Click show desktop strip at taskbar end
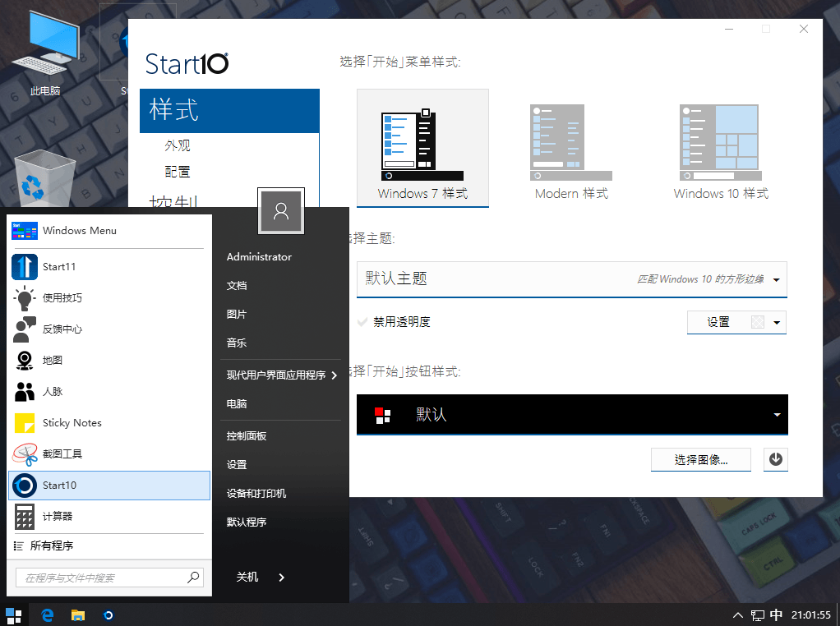The width and height of the screenshot is (840, 626). [x=838, y=615]
